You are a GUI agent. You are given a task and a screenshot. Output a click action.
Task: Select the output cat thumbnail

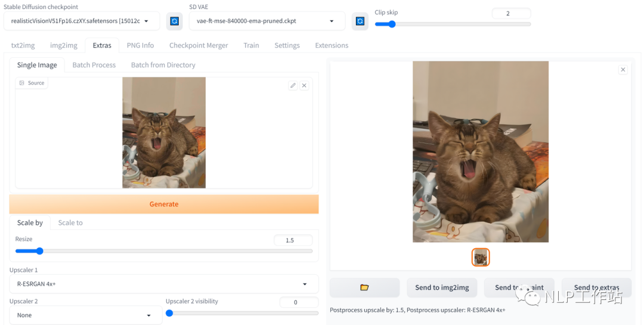point(481,257)
